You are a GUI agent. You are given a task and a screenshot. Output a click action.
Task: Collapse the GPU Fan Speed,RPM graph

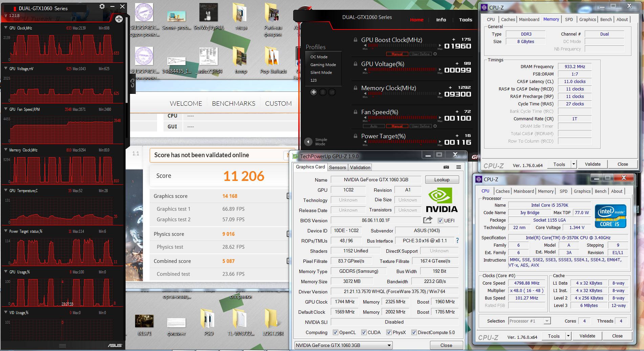point(6,109)
